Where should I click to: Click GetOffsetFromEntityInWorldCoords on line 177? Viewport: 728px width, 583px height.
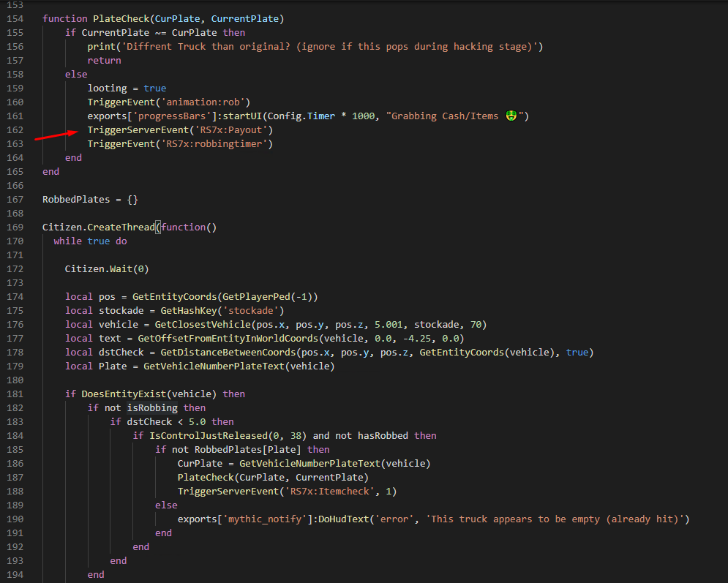(x=228, y=339)
